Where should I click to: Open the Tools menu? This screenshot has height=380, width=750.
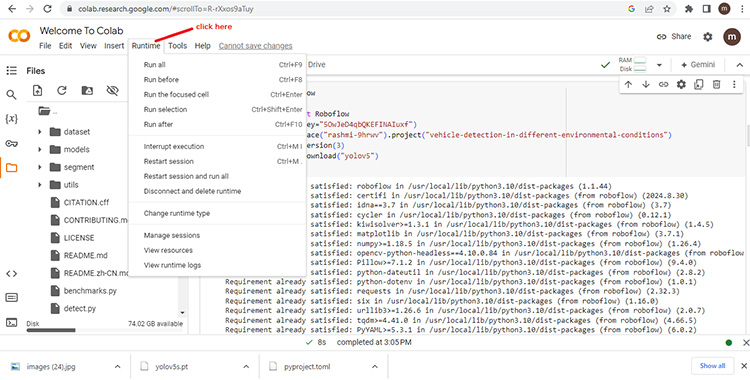tap(177, 46)
